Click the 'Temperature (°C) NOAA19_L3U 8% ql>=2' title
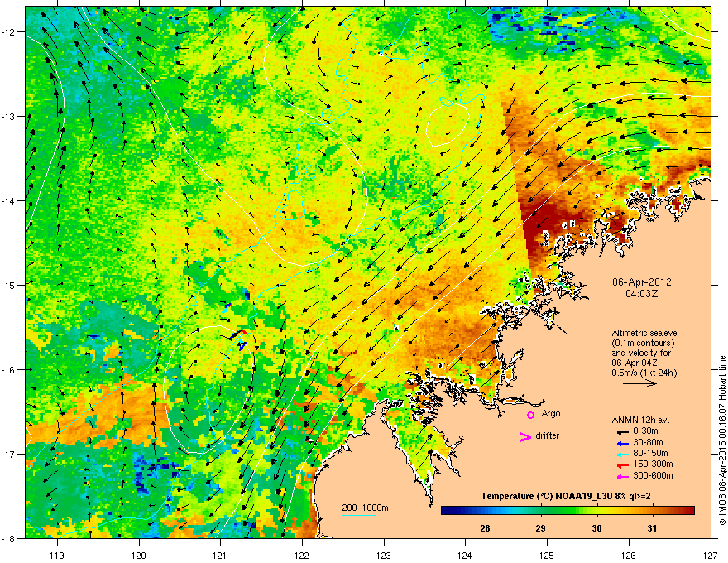Image resolution: width=728 pixels, height=563 pixels. click(566, 497)
